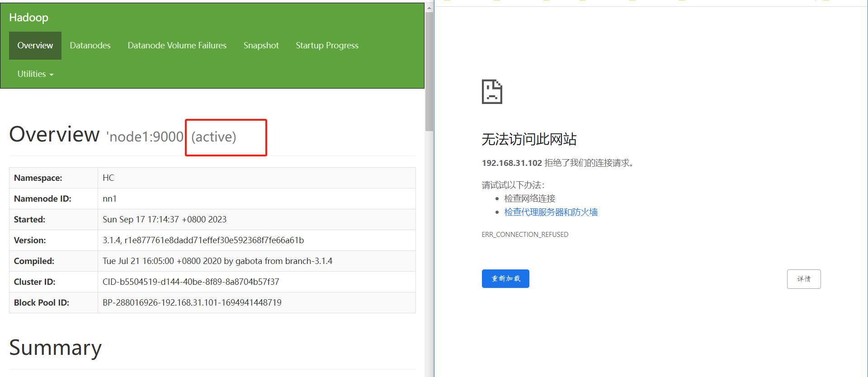Click the 检查网络连接 suggestion text
This screenshot has height=377, width=868.
pyautogui.click(x=529, y=198)
